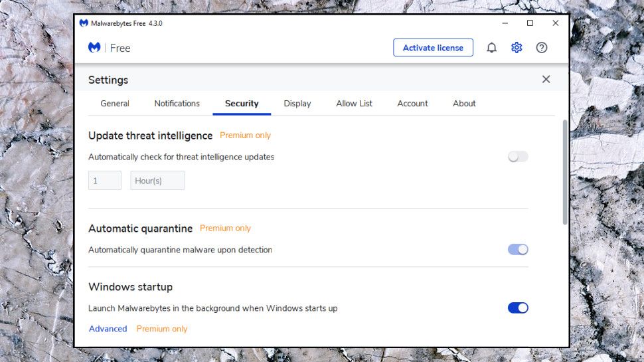
Task: Disable launch at Windows startup toggle
Action: (518, 308)
